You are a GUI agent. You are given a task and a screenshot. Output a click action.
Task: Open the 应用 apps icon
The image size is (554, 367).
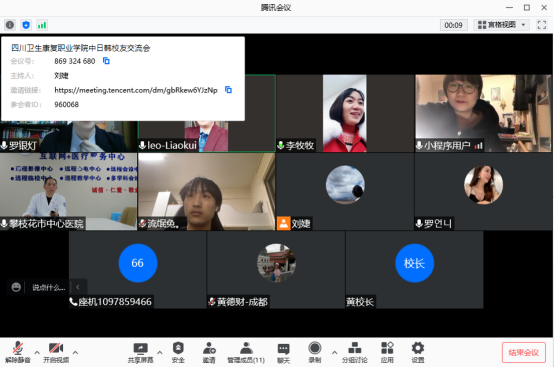click(387, 352)
